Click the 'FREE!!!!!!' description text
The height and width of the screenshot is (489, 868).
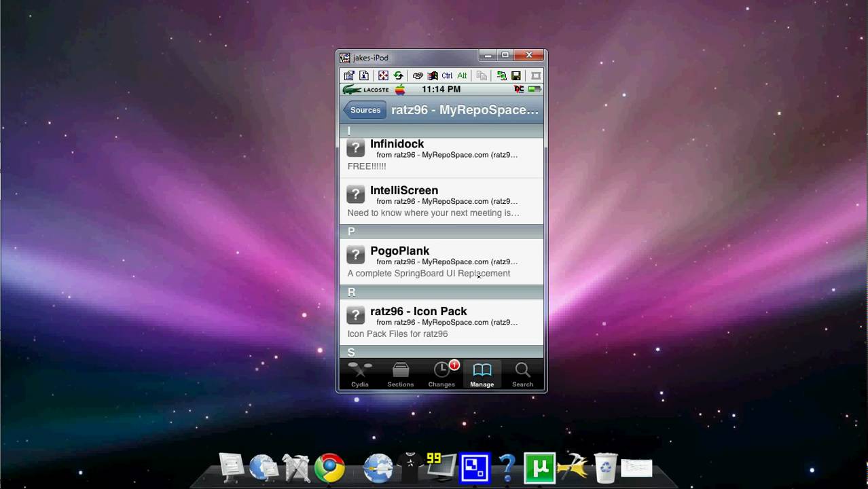pos(367,166)
